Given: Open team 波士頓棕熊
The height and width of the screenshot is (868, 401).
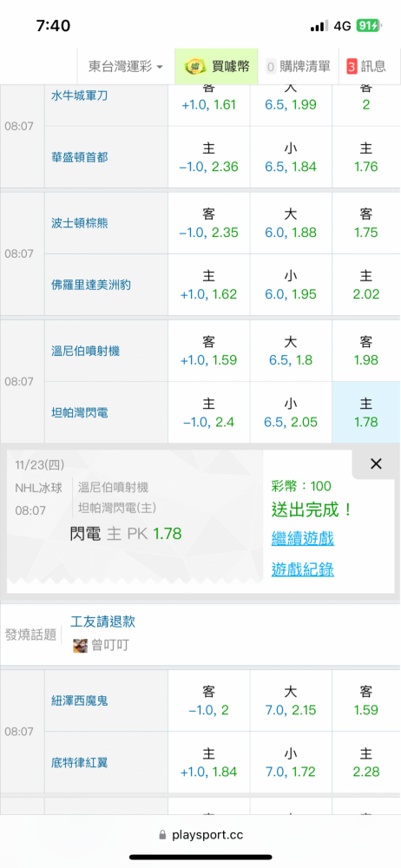Looking at the screenshot, I should (79, 223).
